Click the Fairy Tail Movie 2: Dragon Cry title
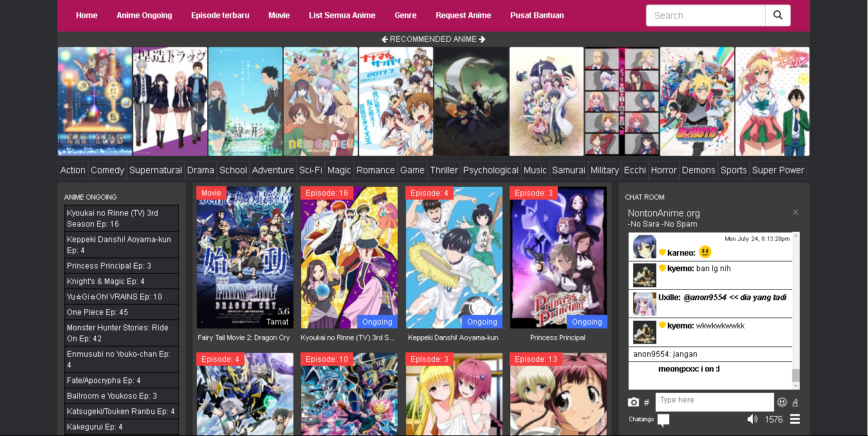Image resolution: width=868 pixels, height=436 pixels. pyautogui.click(x=244, y=337)
